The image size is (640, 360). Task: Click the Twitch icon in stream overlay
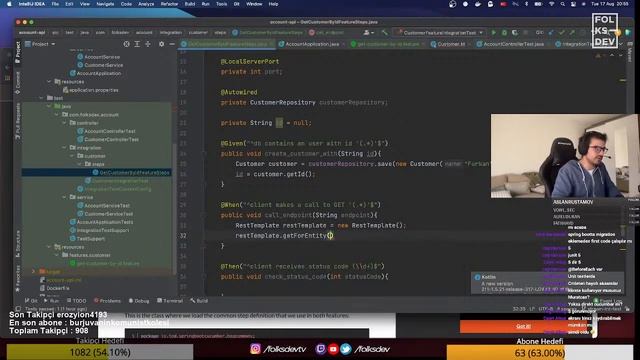[x=321, y=349]
